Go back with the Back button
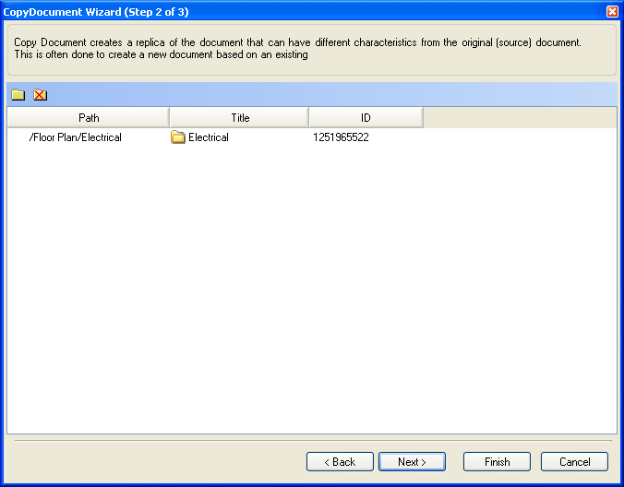Viewport: 624px width, 487px height. [x=340, y=462]
